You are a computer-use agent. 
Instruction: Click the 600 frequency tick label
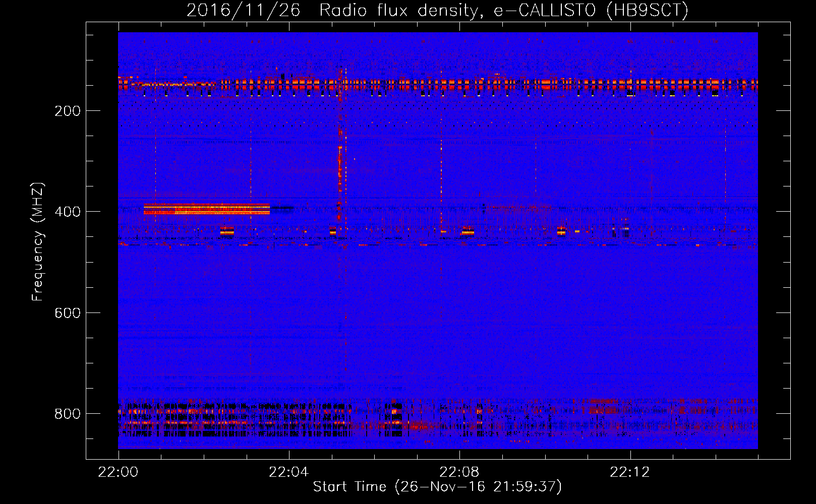click(68, 313)
